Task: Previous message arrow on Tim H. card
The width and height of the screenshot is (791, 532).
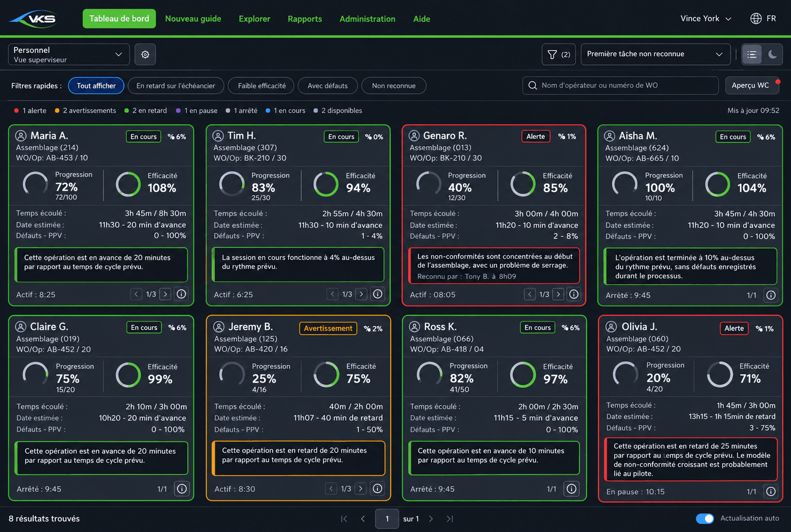Action: click(333, 294)
